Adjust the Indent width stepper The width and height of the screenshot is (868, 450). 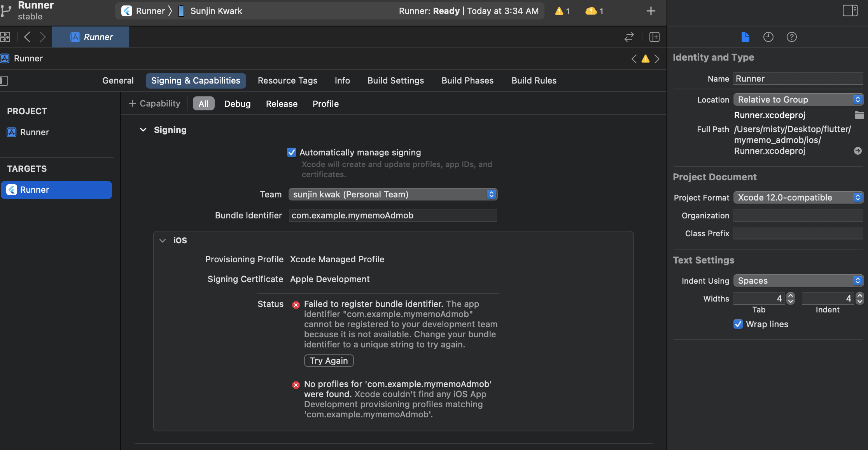point(860,298)
